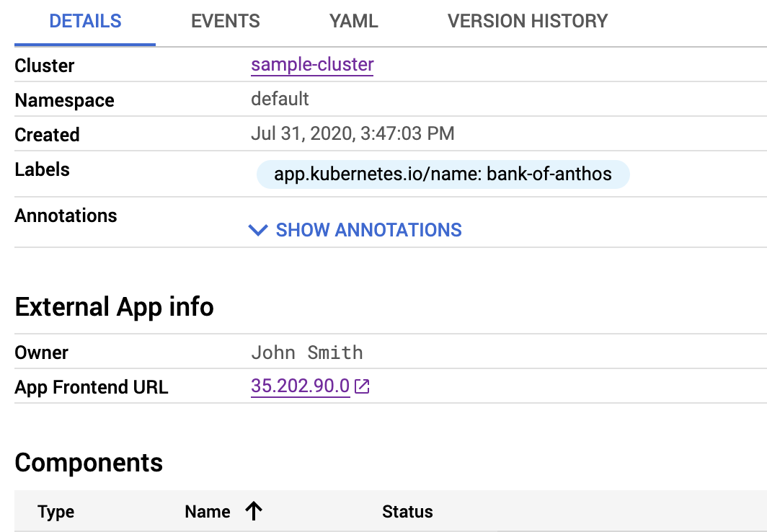767x532 pixels.
Task: Select the Status column header
Action: [407, 511]
